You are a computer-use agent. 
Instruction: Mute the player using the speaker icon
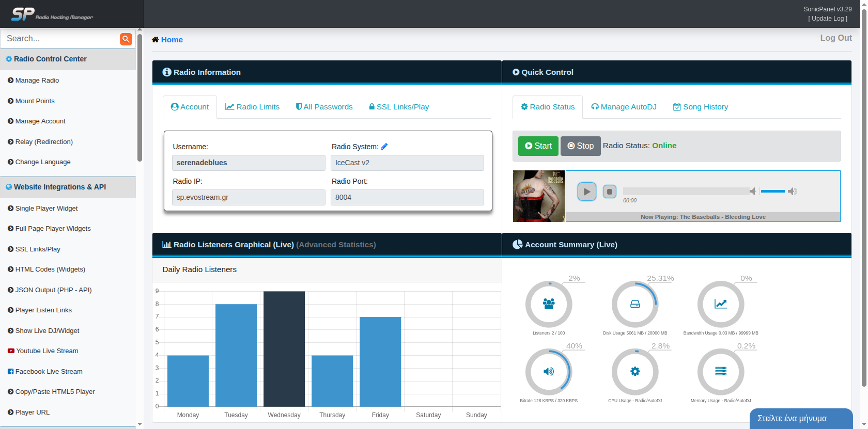[x=753, y=192]
